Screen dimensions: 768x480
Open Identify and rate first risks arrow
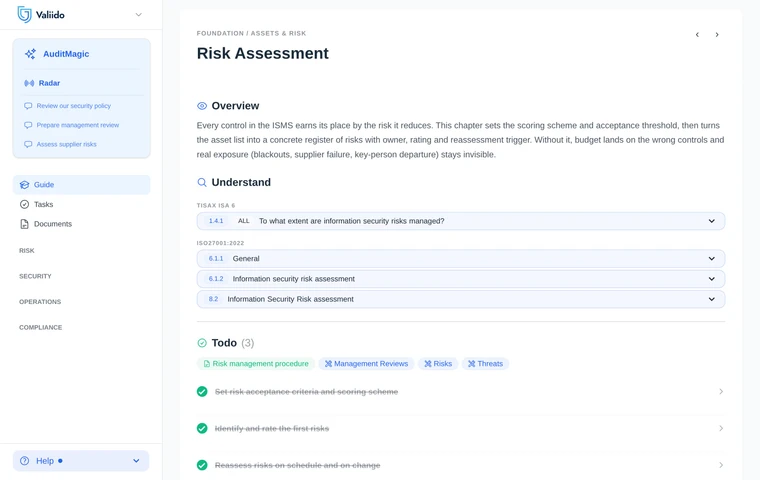point(721,429)
